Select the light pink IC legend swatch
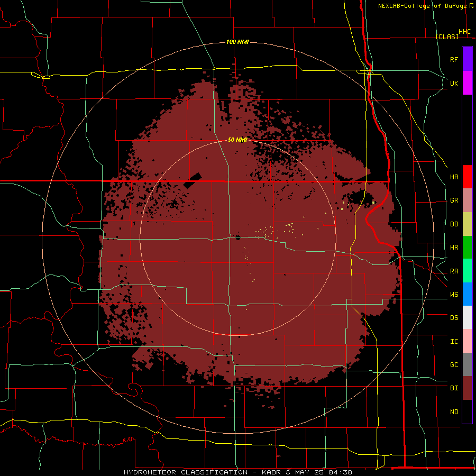Viewport: 476px width, 476px height. click(467, 341)
